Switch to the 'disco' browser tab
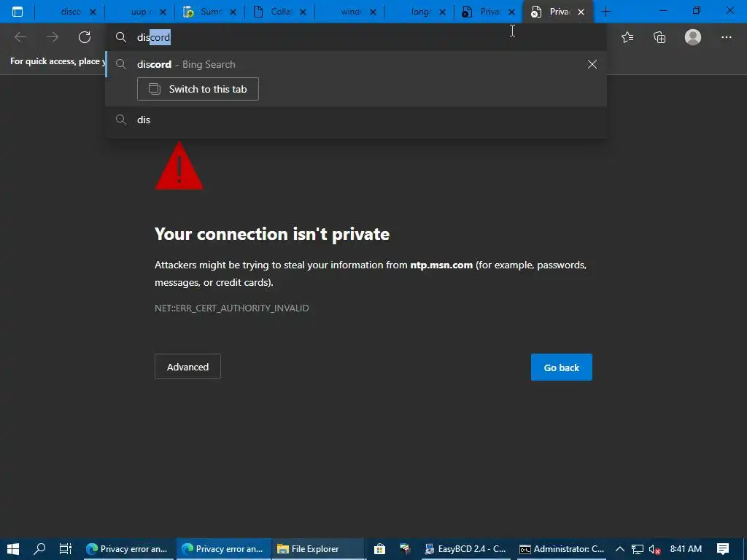The image size is (747, 560). click(x=69, y=12)
